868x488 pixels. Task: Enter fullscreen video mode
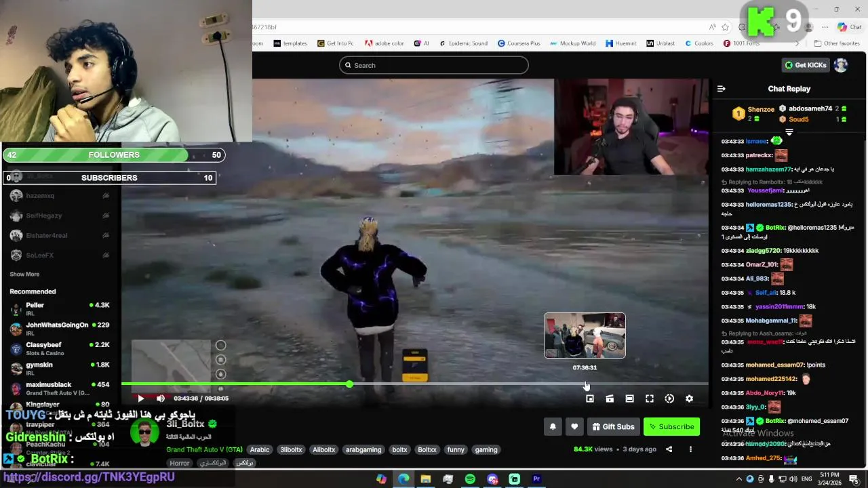tap(650, 399)
